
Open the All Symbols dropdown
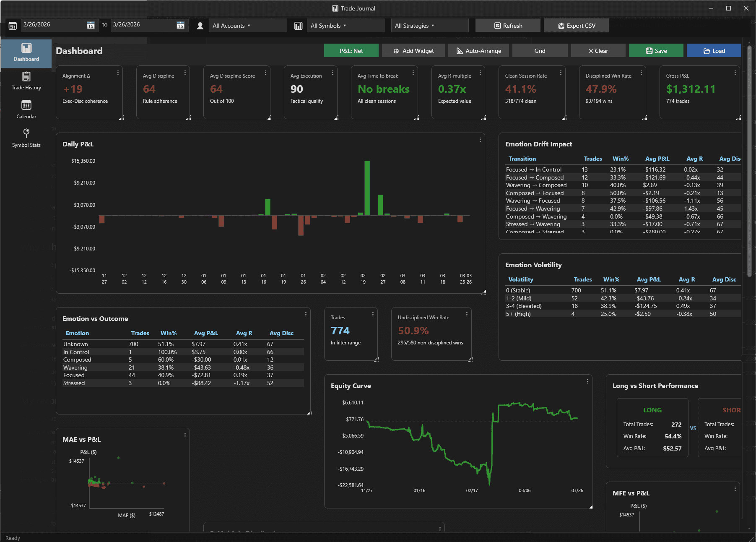point(345,25)
